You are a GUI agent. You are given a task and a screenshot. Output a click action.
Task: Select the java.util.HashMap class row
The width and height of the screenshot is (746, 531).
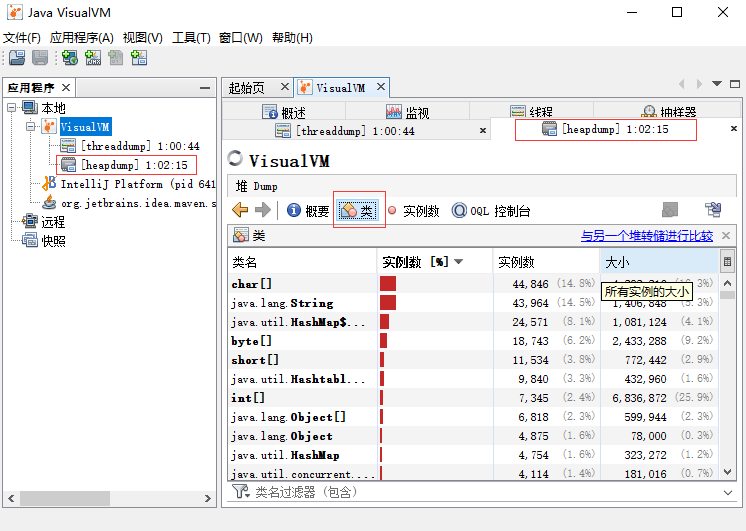[473, 455]
